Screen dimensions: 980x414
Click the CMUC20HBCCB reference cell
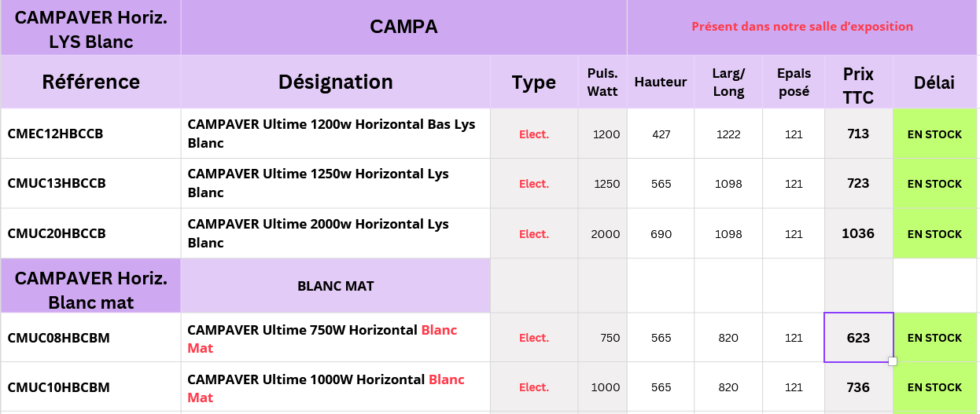tap(90, 233)
